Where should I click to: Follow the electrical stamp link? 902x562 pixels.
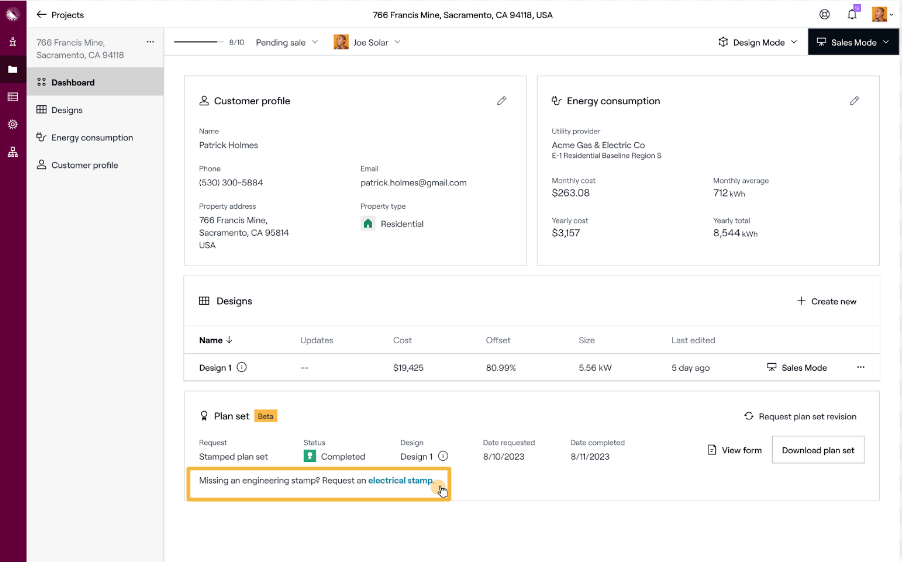(x=400, y=481)
